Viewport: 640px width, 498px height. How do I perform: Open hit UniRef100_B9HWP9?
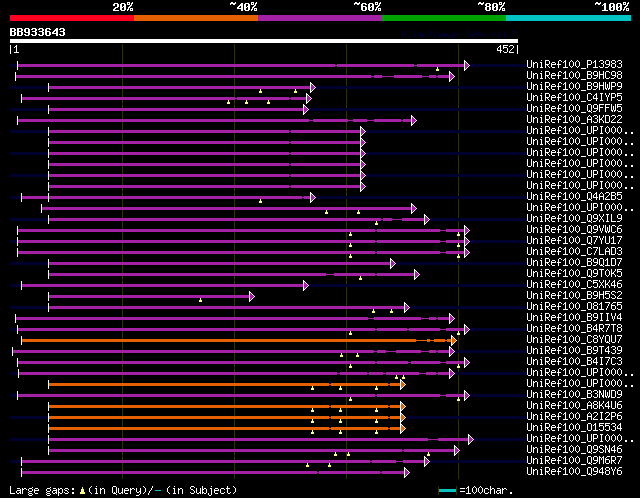[574, 87]
